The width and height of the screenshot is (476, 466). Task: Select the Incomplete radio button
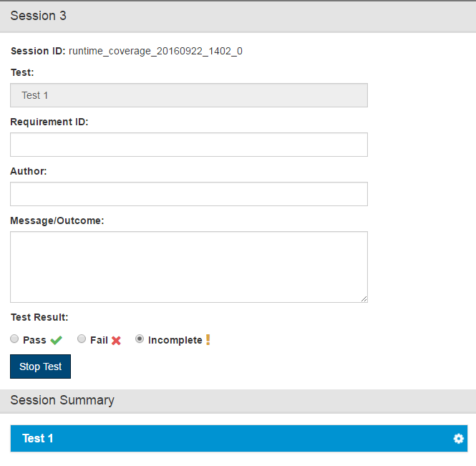tap(140, 339)
